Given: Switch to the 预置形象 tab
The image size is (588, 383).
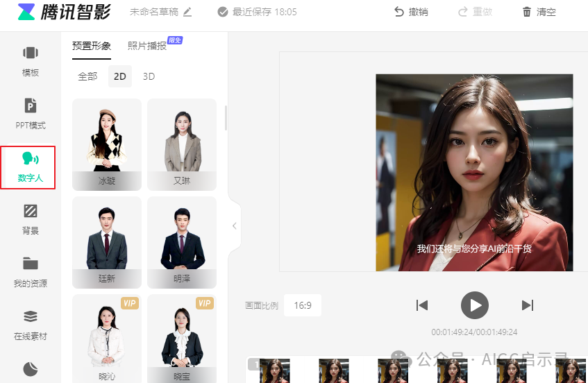Looking at the screenshot, I should click(92, 46).
